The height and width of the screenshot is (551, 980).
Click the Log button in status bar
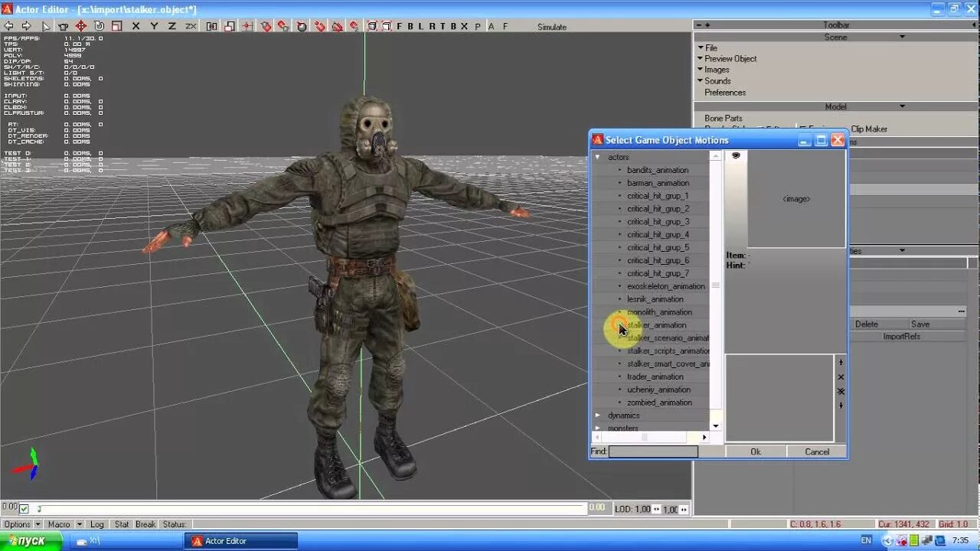pyautogui.click(x=97, y=524)
